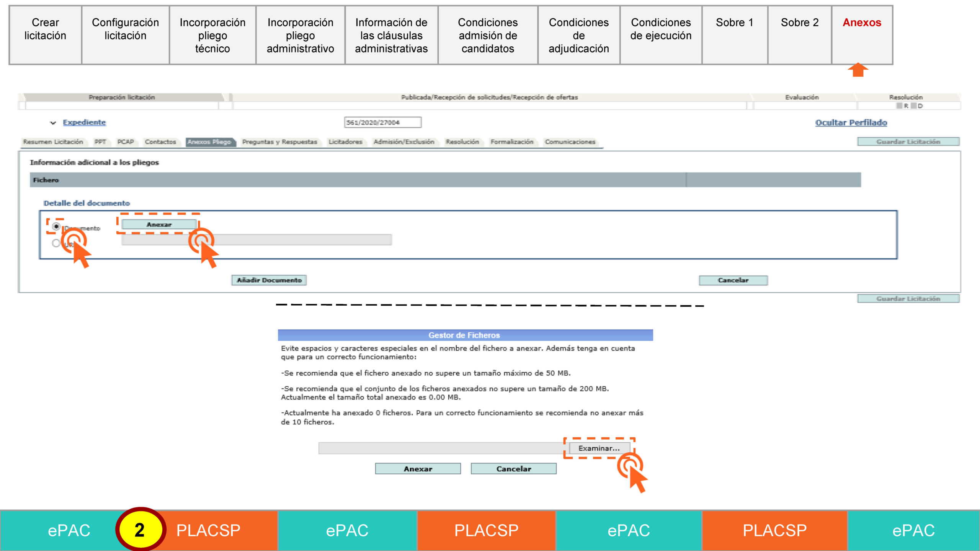The width and height of the screenshot is (980, 551).
Task: Click the grey document path field below Anexar
Action: [x=256, y=240]
